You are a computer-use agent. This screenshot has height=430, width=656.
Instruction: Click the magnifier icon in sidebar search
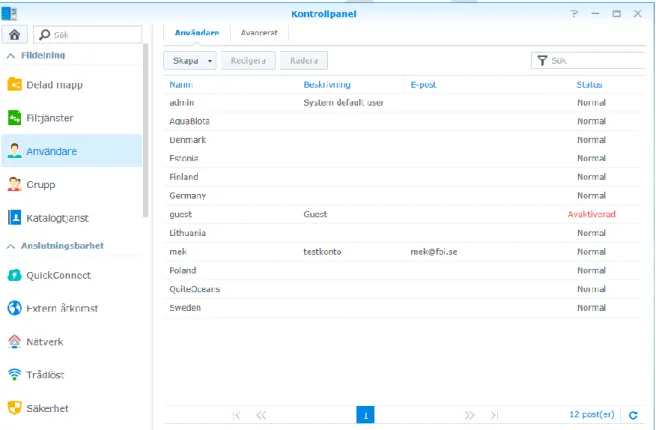(44, 35)
